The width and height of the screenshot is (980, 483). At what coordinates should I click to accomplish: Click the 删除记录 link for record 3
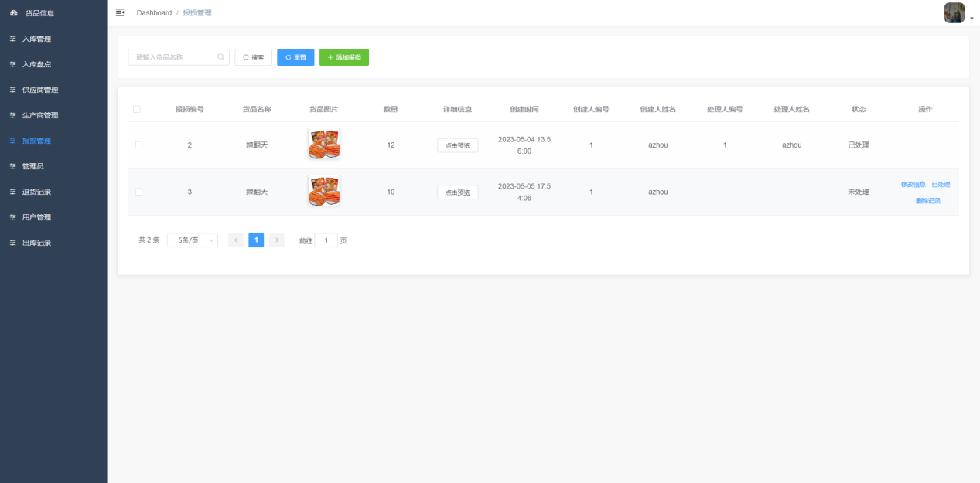click(927, 201)
